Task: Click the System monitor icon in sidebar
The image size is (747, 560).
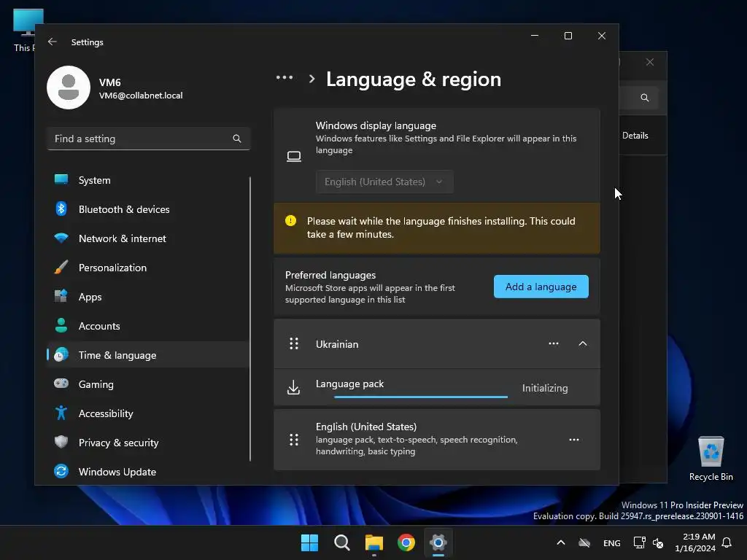Action: pyautogui.click(x=61, y=179)
